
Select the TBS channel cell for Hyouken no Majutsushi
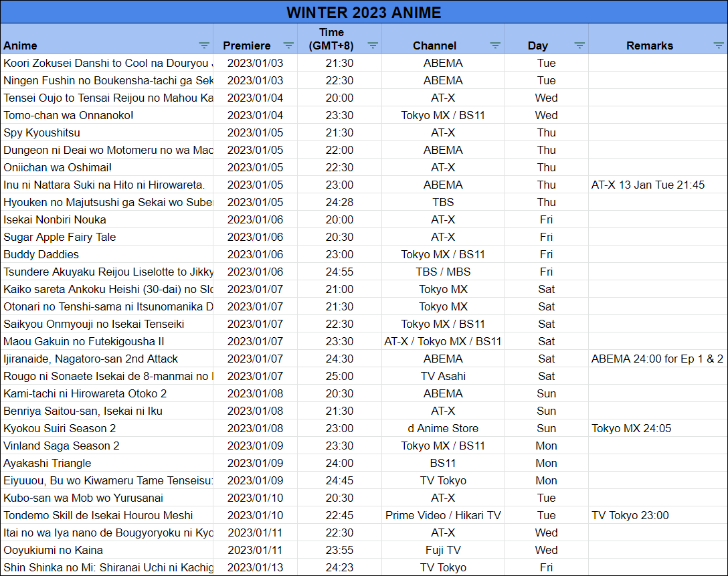click(443, 202)
